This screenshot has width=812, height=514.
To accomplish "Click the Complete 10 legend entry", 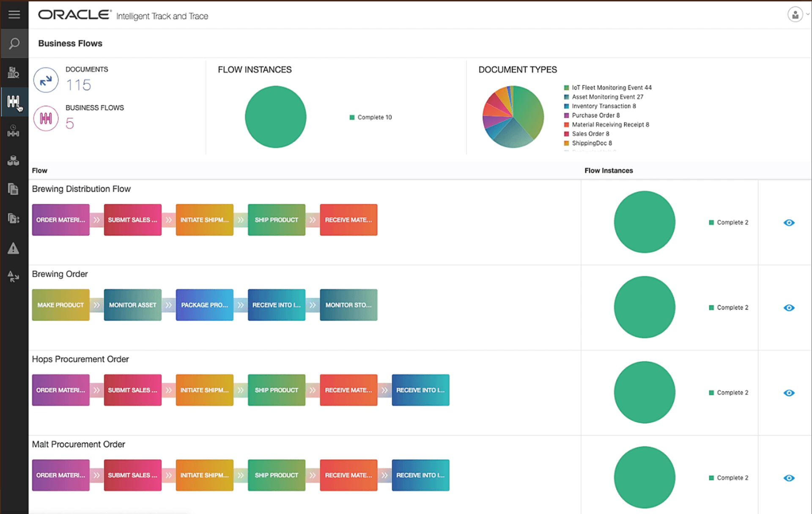I will [371, 117].
